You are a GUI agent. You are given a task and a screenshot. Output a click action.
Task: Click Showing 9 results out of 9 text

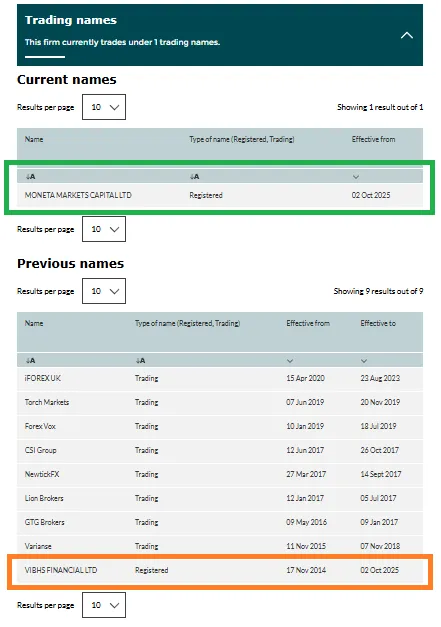tap(378, 291)
